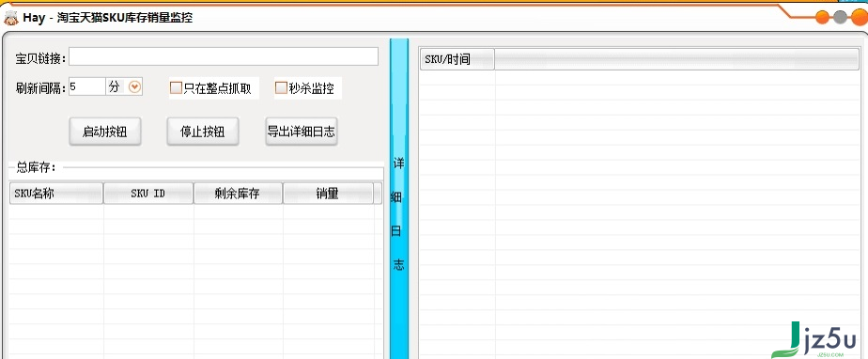Click the 总库存 group label
This screenshot has width=868, height=359.
(x=36, y=167)
